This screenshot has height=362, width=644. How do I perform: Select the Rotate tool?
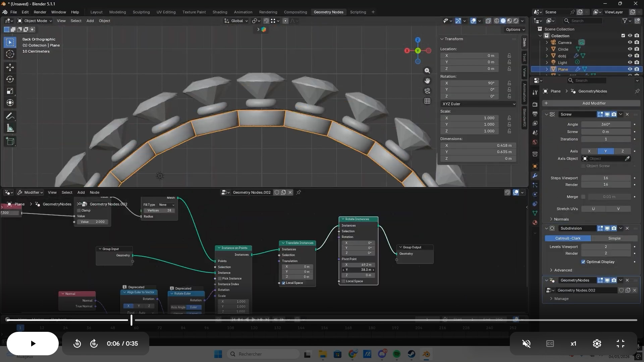tap(10, 79)
